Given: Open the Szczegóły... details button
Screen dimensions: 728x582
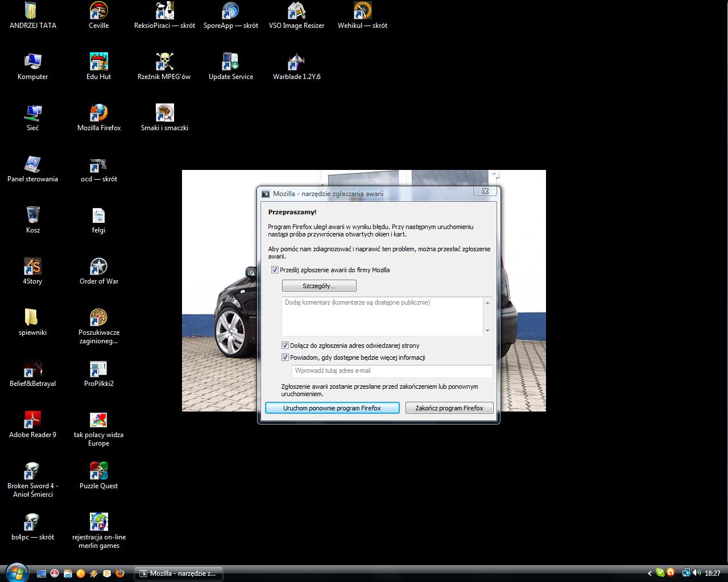Looking at the screenshot, I should pyautogui.click(x=319, y=286).
